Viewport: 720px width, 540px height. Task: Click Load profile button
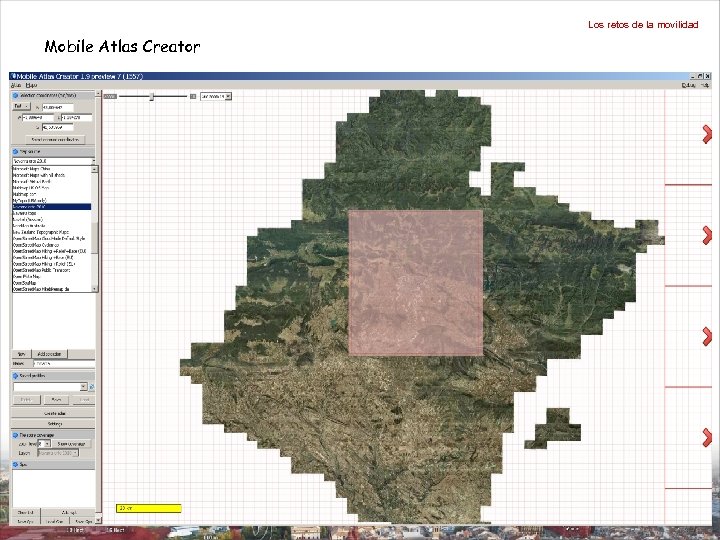coord(84,399)
